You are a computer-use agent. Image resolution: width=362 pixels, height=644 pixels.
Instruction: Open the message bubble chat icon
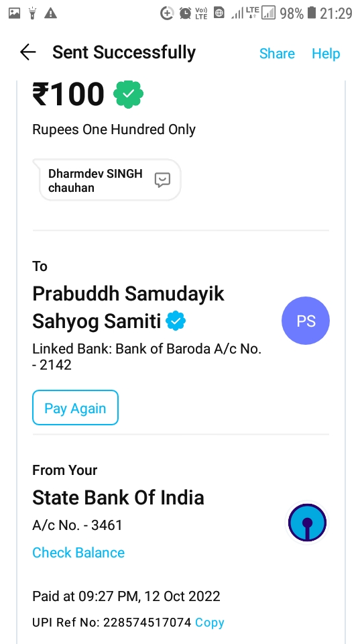162,180
